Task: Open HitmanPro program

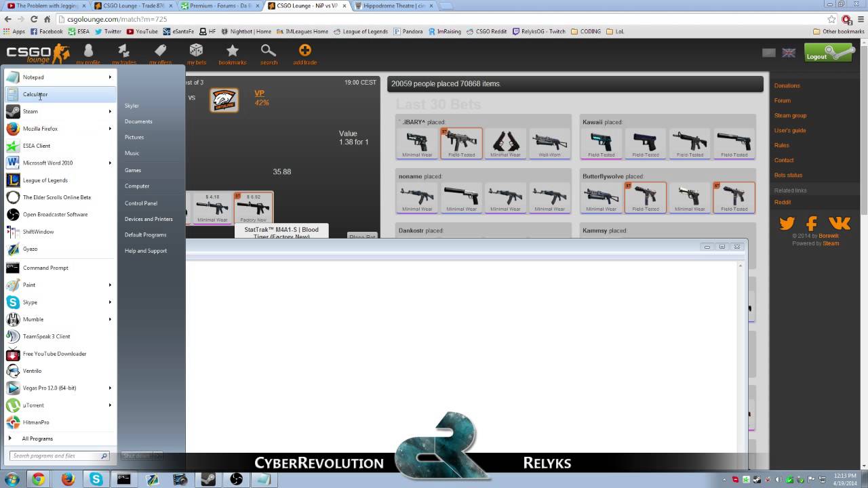Action: (60, 422)
